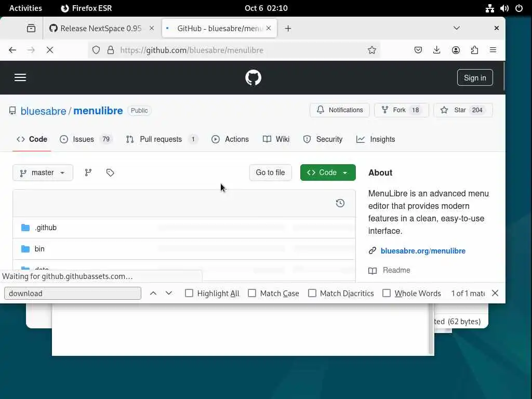Click the Firefox back arrow
This screenshot has width=532, height=399.
(x=12, y=50)
